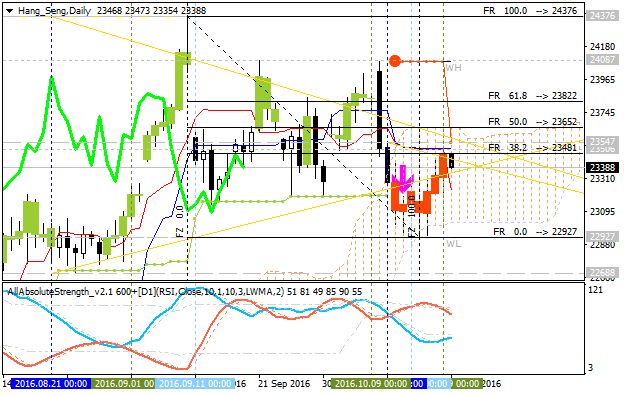
Task: Select the 23310 price scale value
Action: 602,179
